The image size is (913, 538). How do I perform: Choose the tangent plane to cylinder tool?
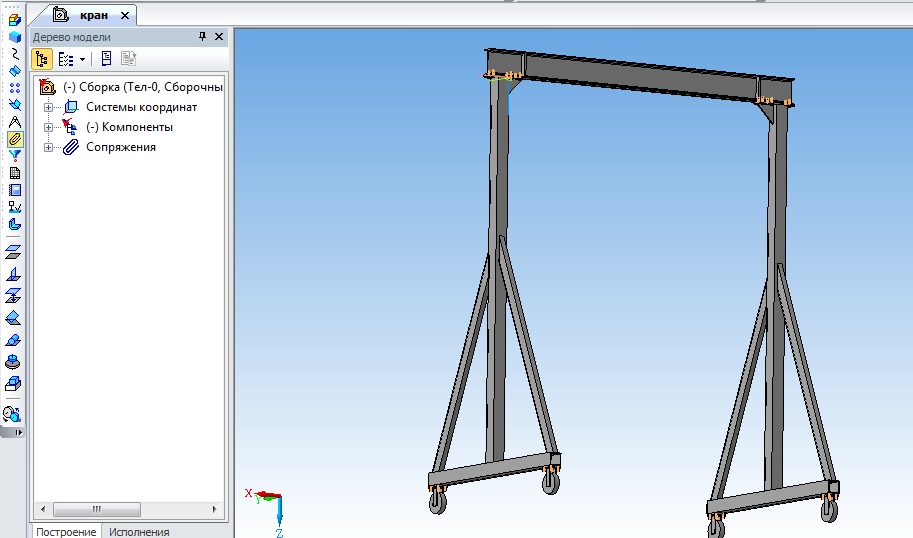coord(13,340)
